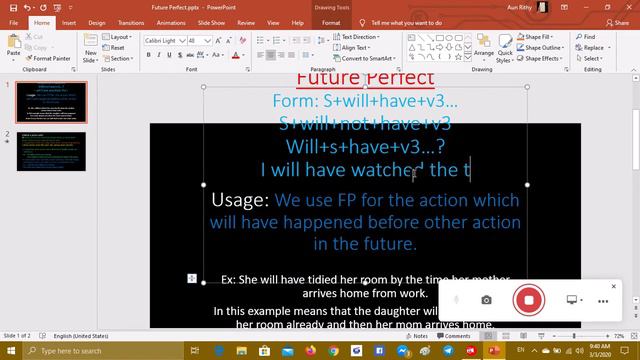
Task: Switch to the Insert tab
Action: point(69,23)
